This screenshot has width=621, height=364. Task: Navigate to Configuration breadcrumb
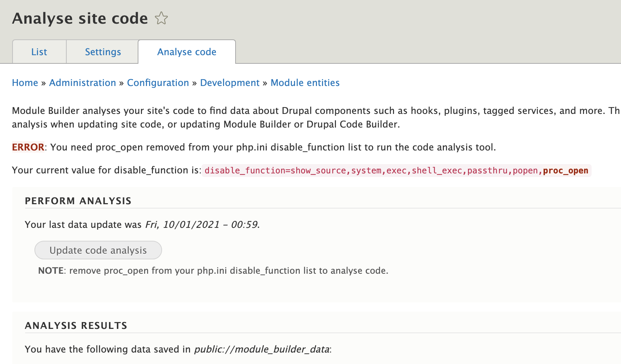(x=158, y=83)
